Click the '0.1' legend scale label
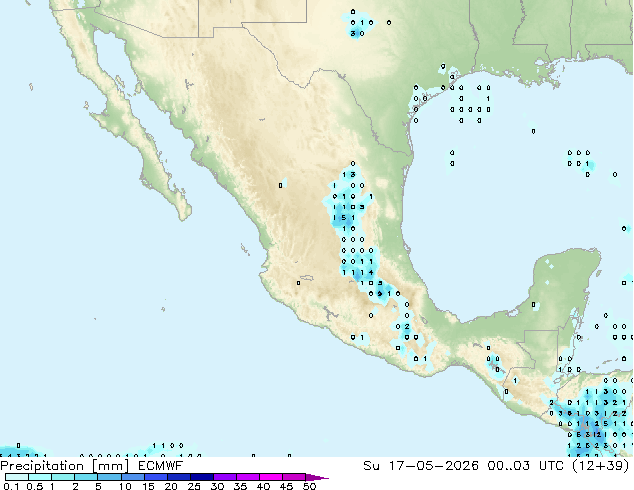The height and width of the screenshot is (490, 634). tap(11, 486)
